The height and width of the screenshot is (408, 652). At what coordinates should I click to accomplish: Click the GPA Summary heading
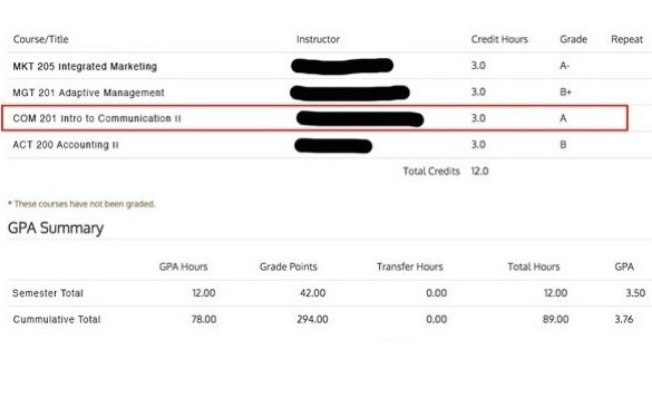56,228
